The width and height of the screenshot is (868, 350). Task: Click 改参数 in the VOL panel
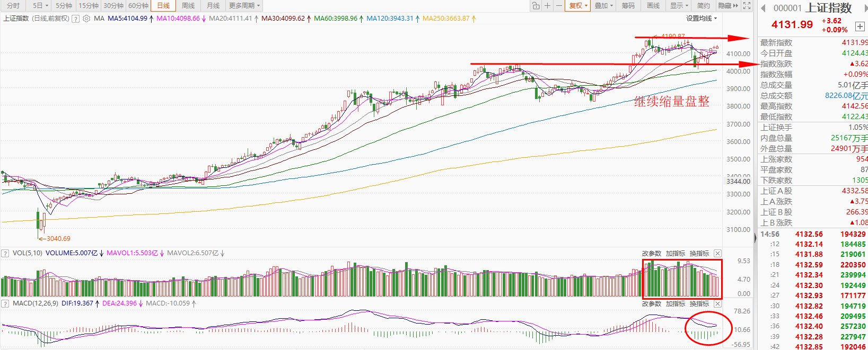pos(652,254)
